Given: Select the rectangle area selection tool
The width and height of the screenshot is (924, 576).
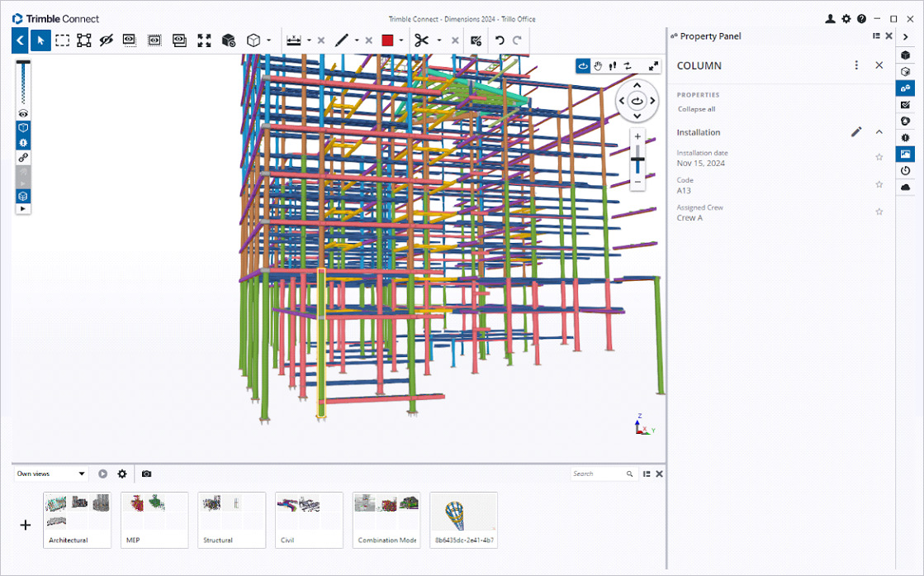Looking at the screenshot, I should (62, 40).
